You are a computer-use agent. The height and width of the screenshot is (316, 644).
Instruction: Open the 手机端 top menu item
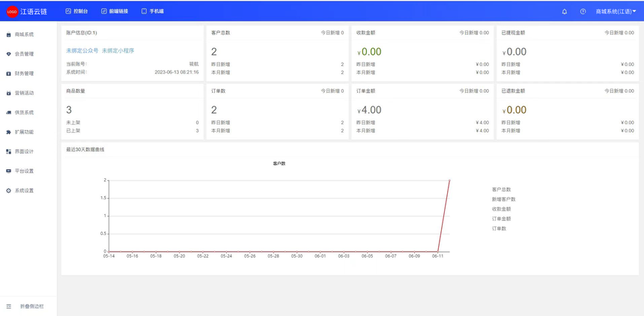coord(152,12)
